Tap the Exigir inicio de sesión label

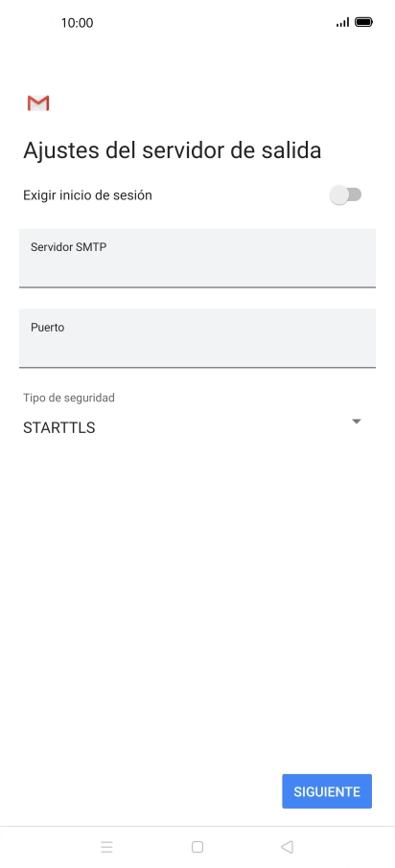pos(87,195)
